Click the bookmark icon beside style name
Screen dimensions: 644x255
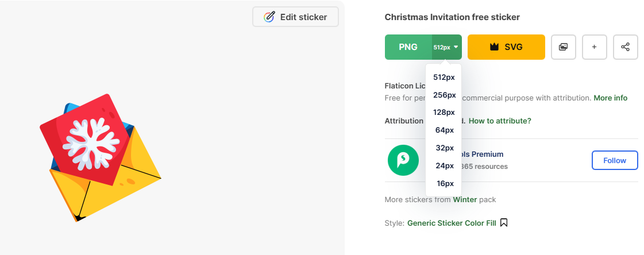click(x=504, y=222)
